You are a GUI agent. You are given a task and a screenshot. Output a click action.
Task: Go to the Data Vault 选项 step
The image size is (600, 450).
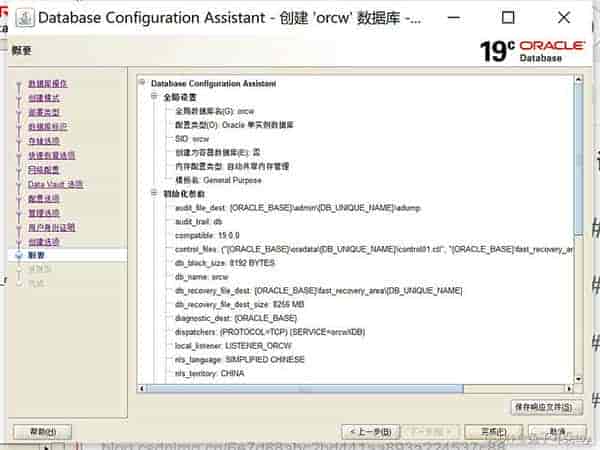55,184
